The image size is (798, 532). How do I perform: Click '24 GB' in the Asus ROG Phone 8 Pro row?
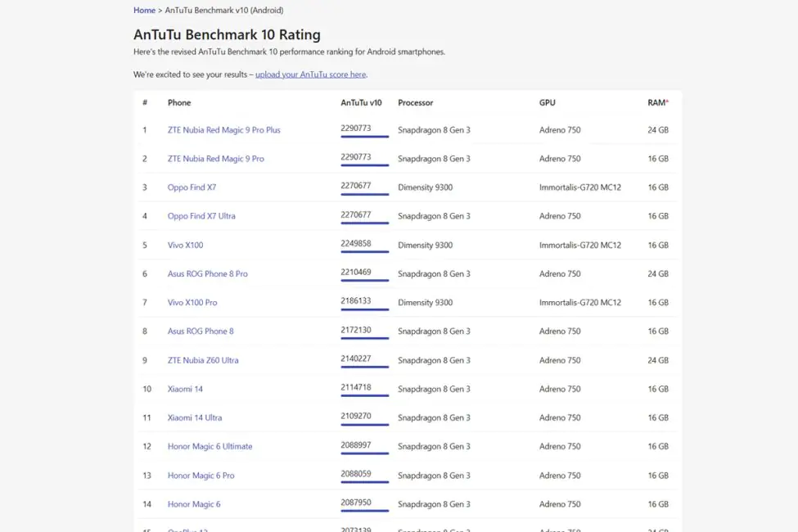tap(658, 274)
